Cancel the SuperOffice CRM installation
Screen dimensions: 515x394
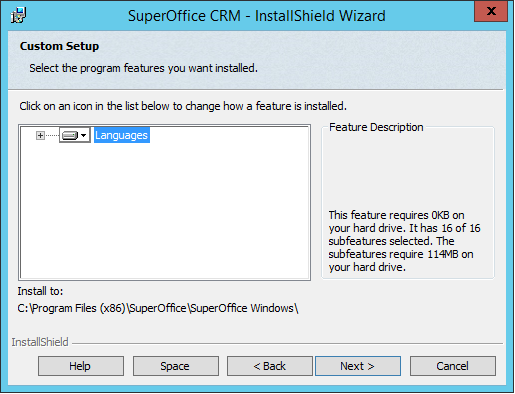(x=453, y=366)
